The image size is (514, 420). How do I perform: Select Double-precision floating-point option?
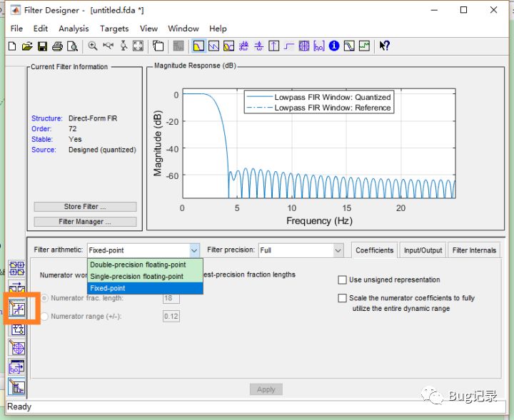click(x=138, y=265)
